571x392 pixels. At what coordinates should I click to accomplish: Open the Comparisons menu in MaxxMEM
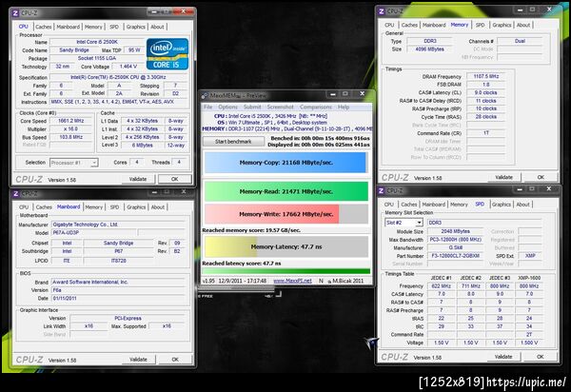click(x=316, y=107)
